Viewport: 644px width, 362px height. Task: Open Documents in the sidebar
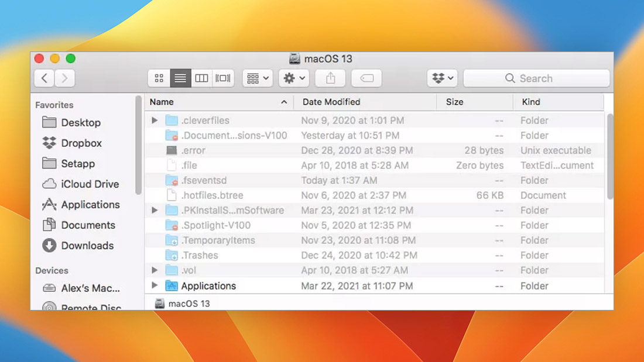point(78,225)
